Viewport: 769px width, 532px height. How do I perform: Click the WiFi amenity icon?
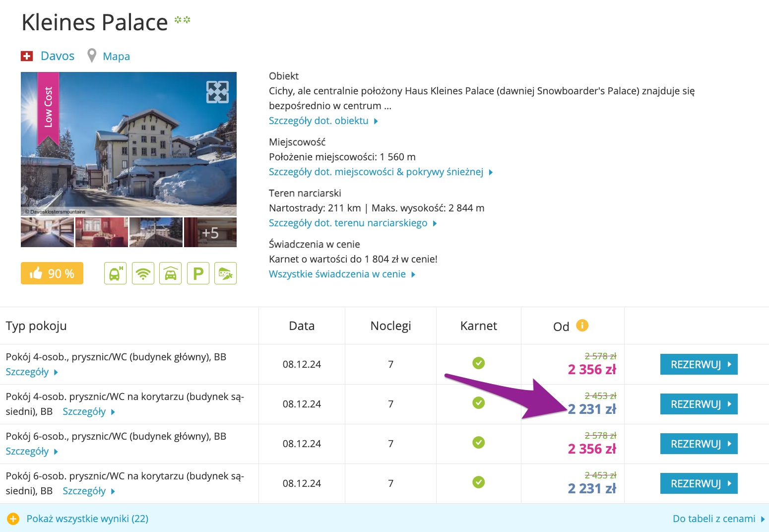pyautogui.click(x=143, y=273)
